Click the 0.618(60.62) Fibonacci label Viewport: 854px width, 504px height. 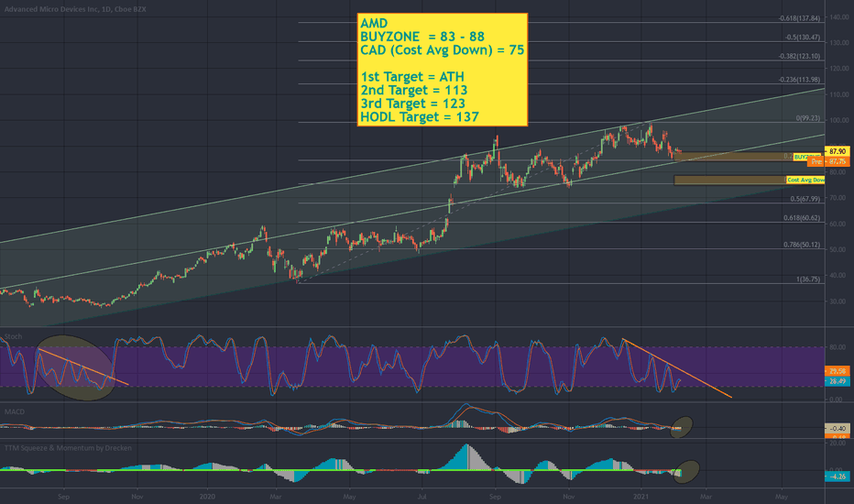pyautogui.click(x=802, y=218)
